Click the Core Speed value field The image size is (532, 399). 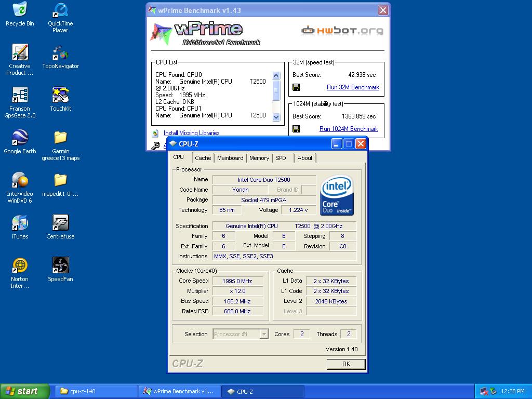(237, 281)
